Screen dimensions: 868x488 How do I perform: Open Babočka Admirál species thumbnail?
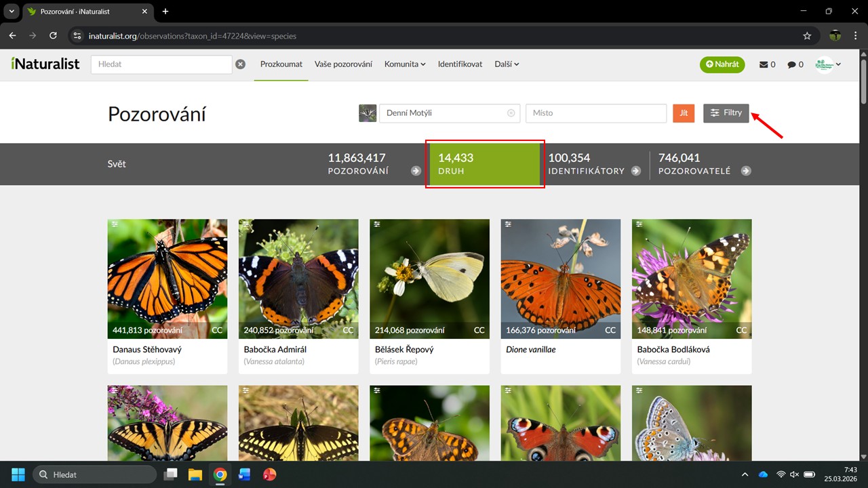(298, 279)
